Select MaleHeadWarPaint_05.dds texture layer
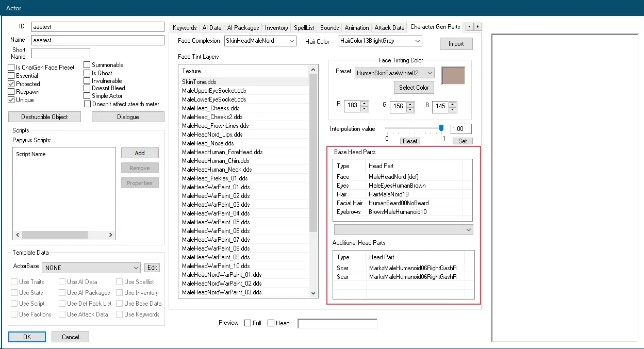 pyautogui.click(x=216, y=222)
